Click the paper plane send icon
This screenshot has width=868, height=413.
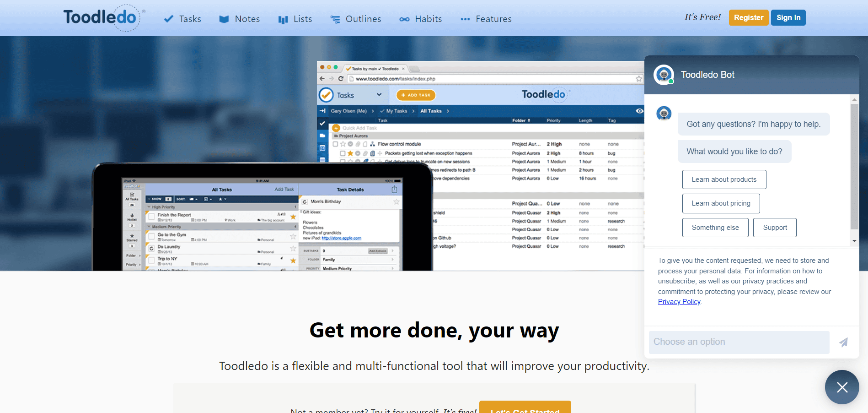coord(844,342)
